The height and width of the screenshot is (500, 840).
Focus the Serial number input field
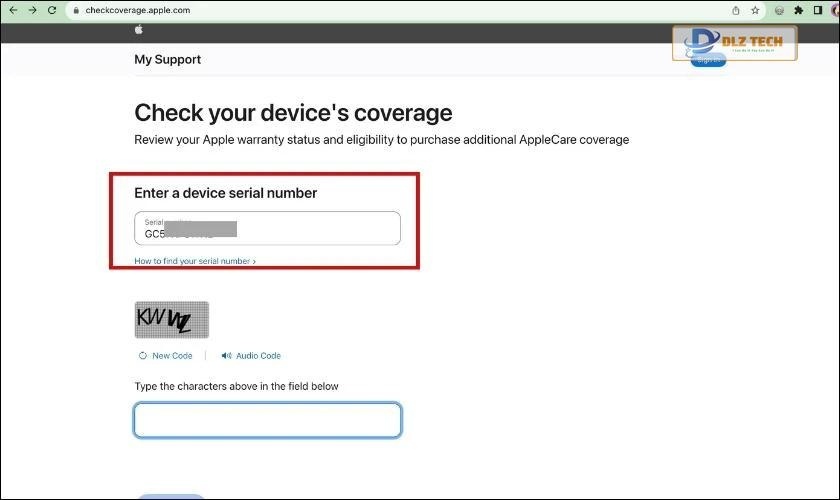[267, 229]
